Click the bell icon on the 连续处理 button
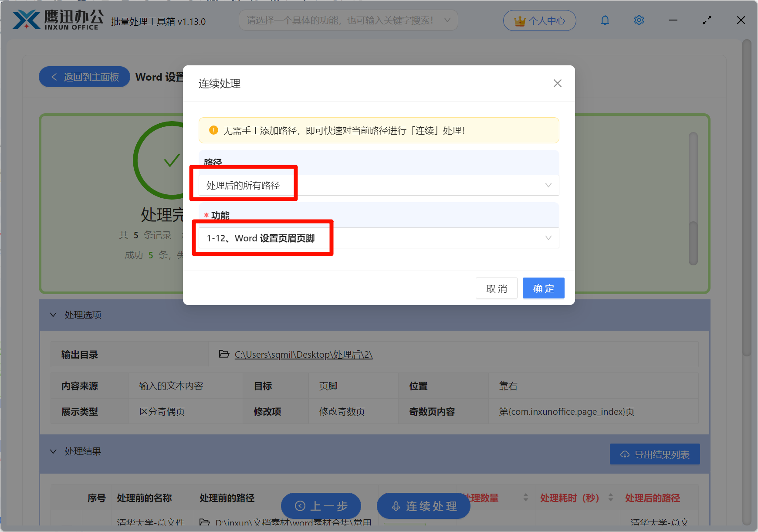The image size is (758, 532). point(396,506)
